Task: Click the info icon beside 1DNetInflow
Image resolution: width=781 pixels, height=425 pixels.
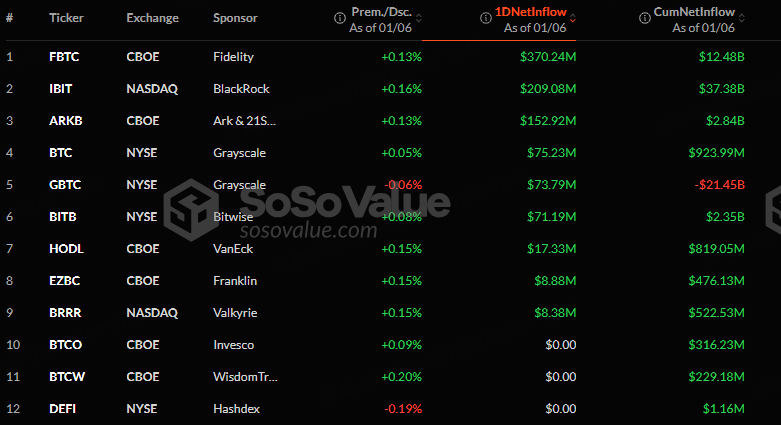Action: coord(486,18)
